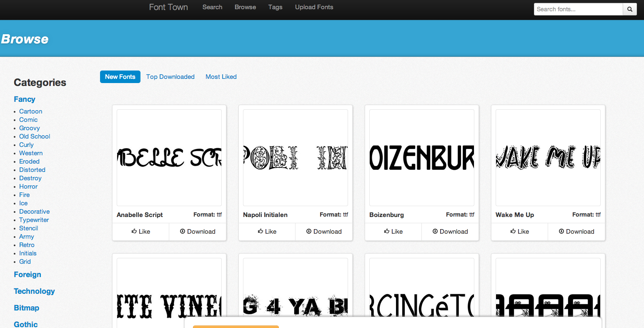The height and width of the screenshot is (328, 644).
Task: Open the Browse menu item in navbar
Action: [245, 7]
